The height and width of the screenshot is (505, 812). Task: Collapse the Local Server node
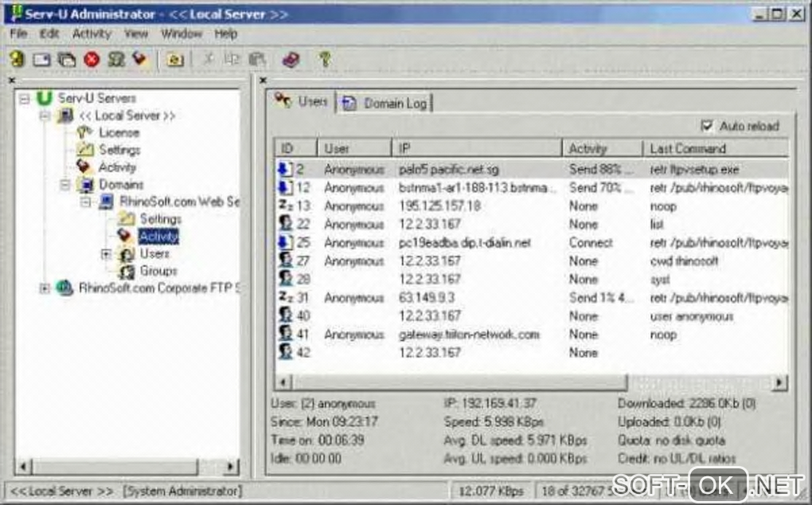pyautogui.click(x=45, y=115)
